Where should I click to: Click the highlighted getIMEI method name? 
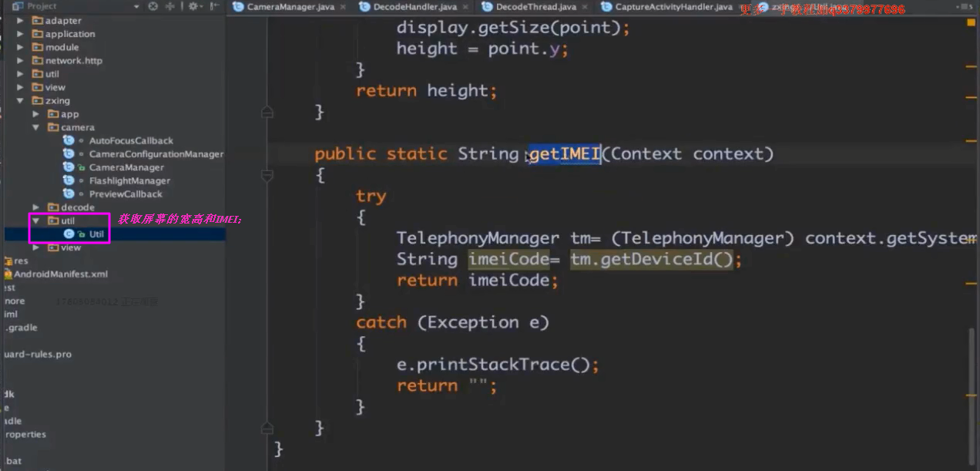click(x=565, y=153)
